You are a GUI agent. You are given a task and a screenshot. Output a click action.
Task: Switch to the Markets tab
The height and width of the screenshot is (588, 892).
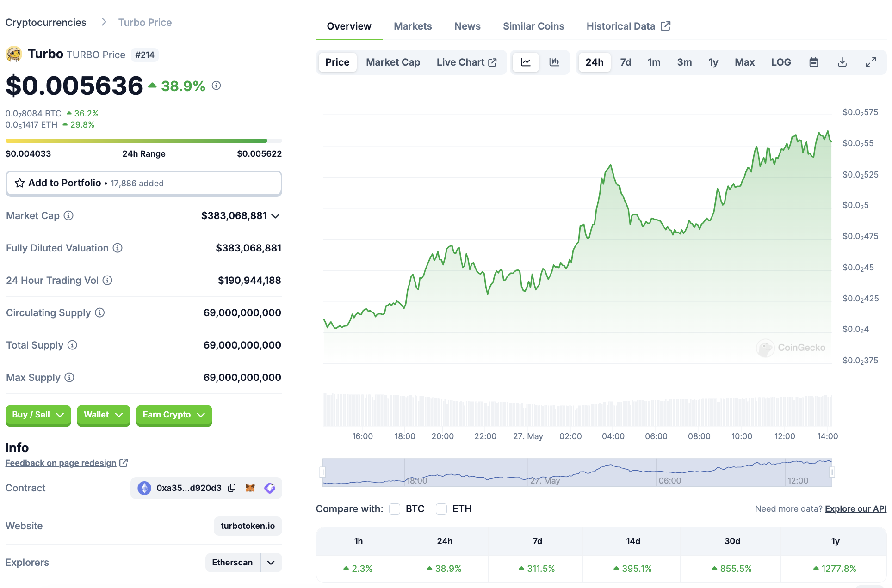[412, 26]
